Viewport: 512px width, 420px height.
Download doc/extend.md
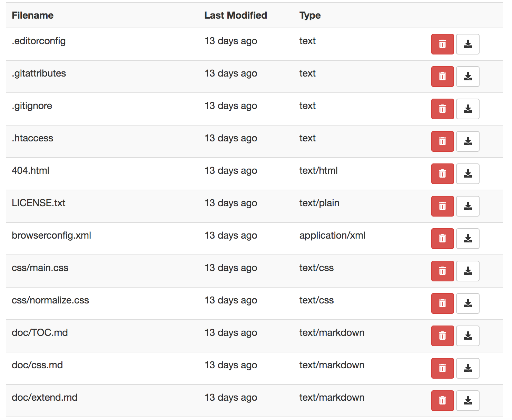(x=468, y=401)
